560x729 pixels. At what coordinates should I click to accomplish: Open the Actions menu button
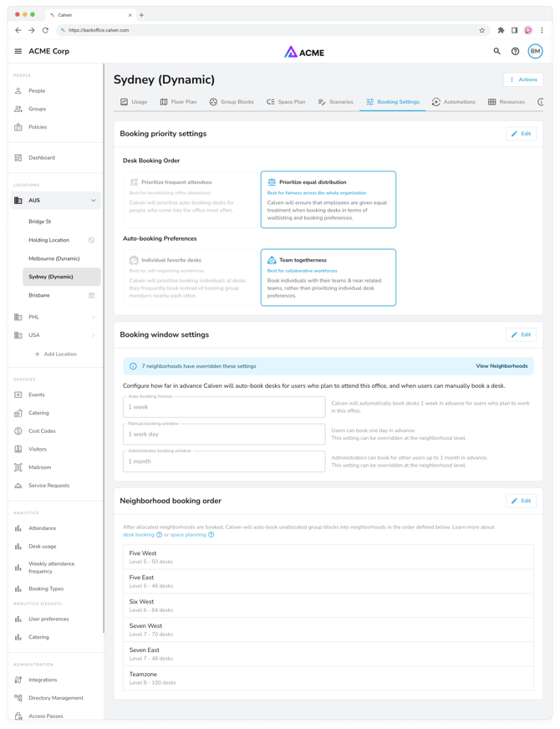coord(522,79)
